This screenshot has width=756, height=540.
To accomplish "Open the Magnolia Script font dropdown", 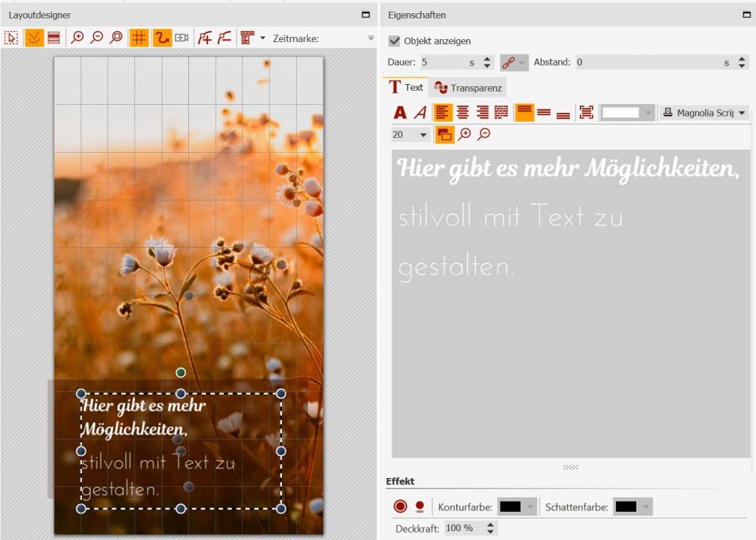I will [709, 112].
